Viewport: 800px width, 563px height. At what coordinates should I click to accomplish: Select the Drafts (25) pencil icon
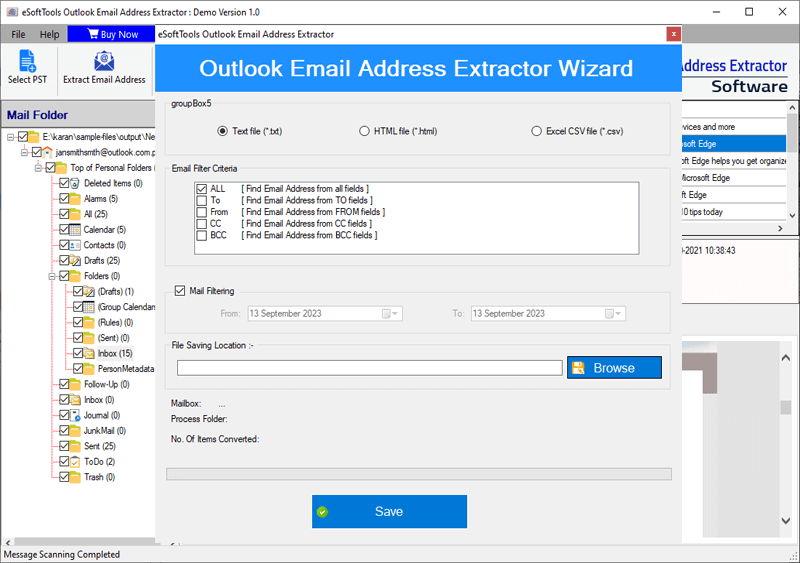[x=75, y=261]
